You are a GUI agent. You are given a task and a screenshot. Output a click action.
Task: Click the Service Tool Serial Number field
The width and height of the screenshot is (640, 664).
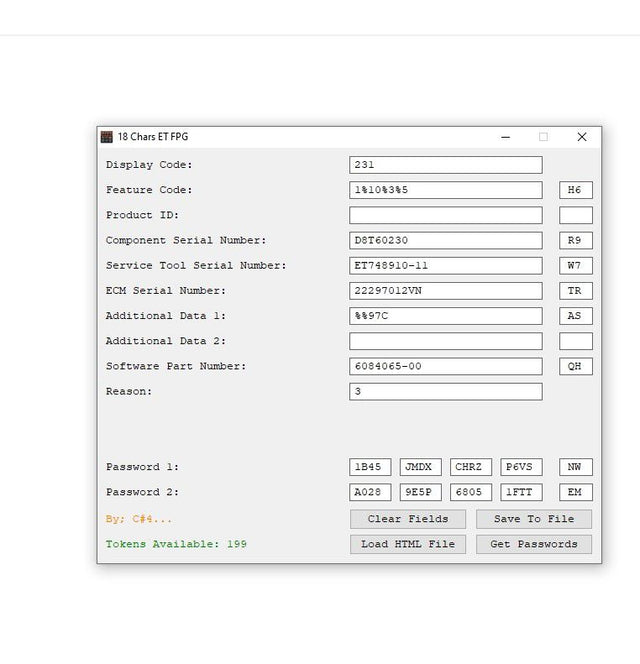(446, 266)
